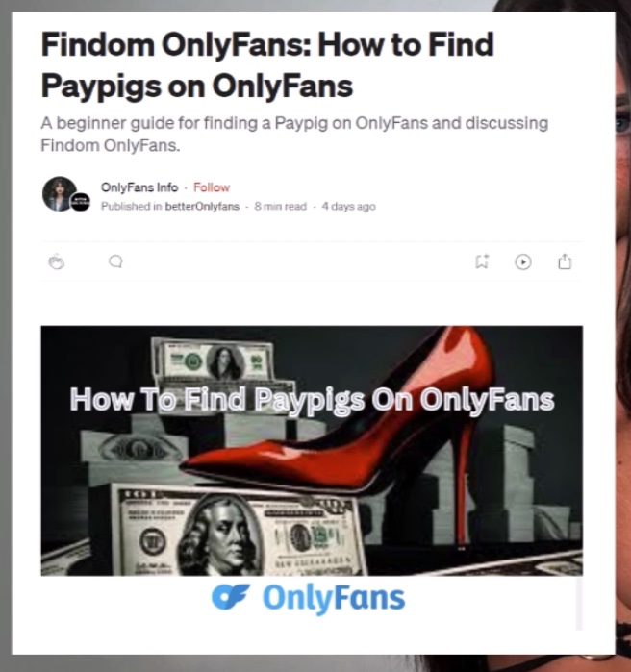The height and width of the screenshot is (672, 631).
Task: Open the share icon
Action: pos(565,261)
